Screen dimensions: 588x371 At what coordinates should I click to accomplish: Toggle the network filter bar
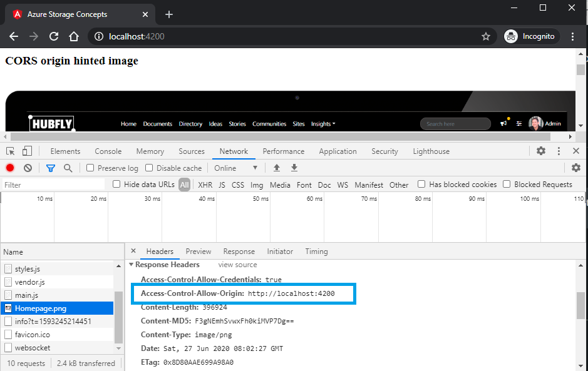(x=51, y=168)
